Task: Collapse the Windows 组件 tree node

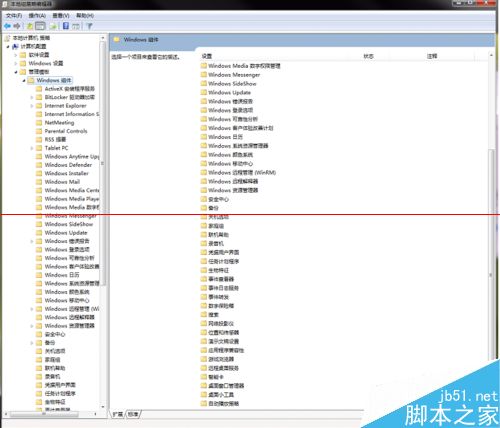Action: 24,80
